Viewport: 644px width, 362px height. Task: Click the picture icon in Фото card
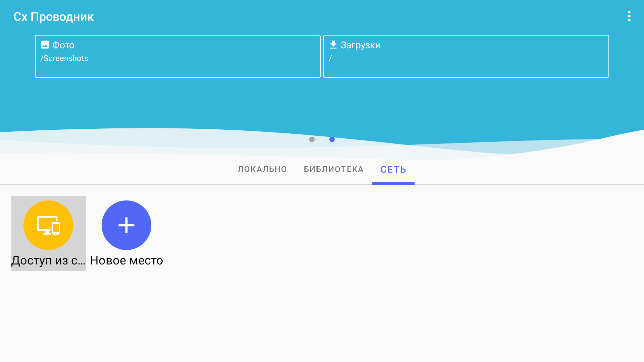pyautogui.click(x=45, y=45)
